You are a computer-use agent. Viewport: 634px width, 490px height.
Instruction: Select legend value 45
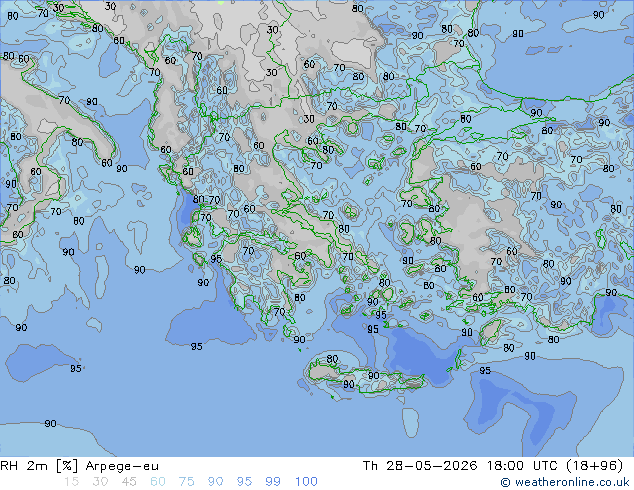tap(129, 482)
